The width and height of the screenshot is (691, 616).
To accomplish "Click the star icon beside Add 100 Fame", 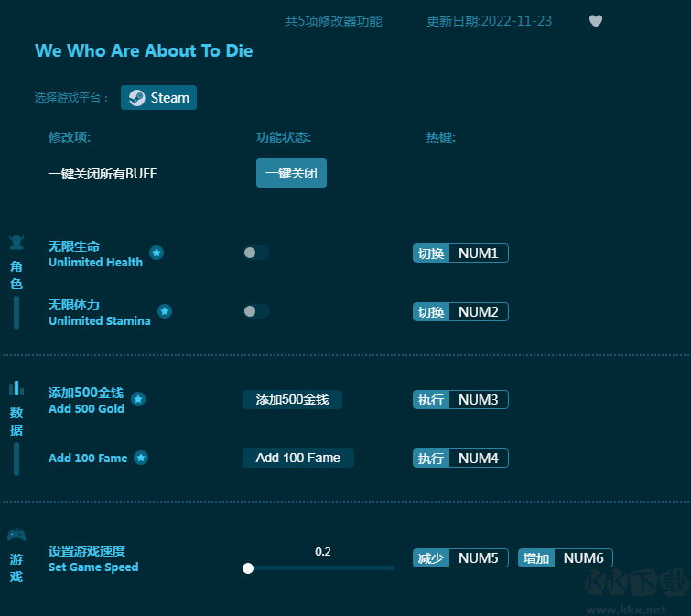I will [x=141, y=458].
